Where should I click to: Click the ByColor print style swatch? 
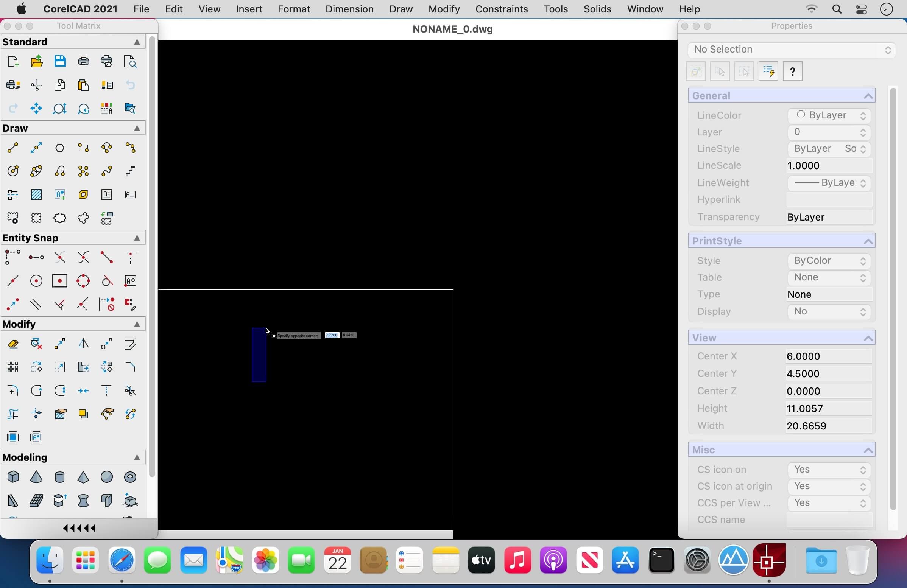828,260
